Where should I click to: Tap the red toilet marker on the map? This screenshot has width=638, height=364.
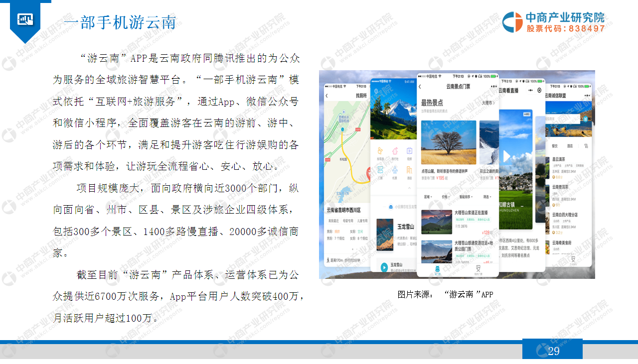(x=369, y=174)
